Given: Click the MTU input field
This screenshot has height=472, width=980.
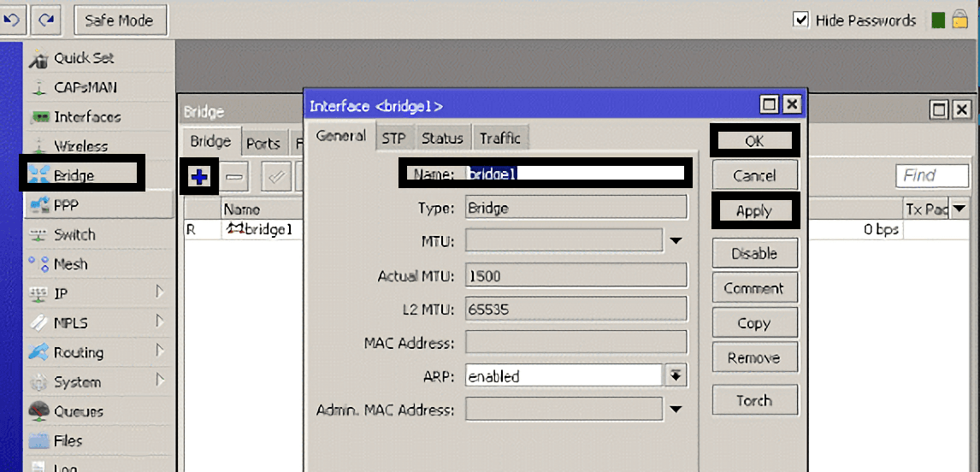Looking at the screenshot, I should [x=564, y=240].
